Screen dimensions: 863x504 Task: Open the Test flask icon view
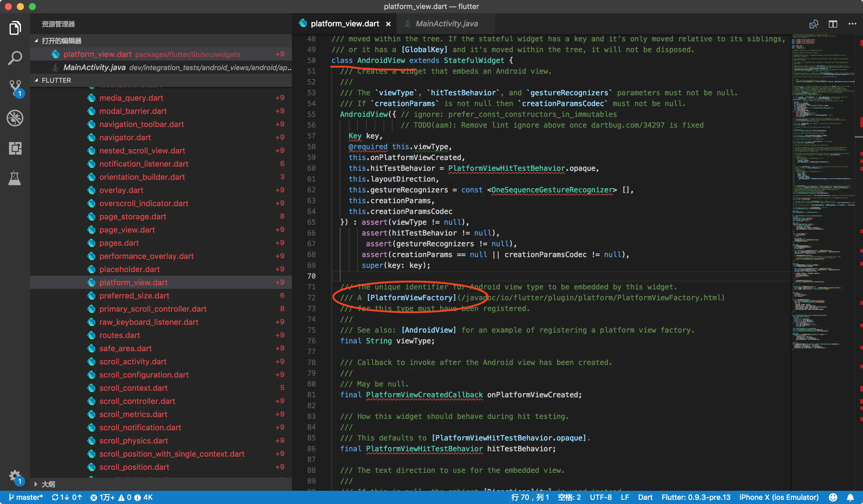click(15, 178)
